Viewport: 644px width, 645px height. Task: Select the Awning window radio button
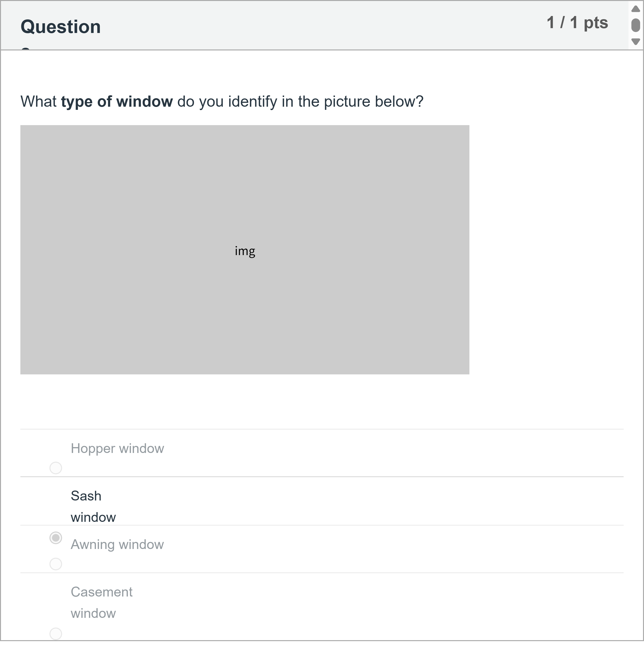tap(56, 564)
